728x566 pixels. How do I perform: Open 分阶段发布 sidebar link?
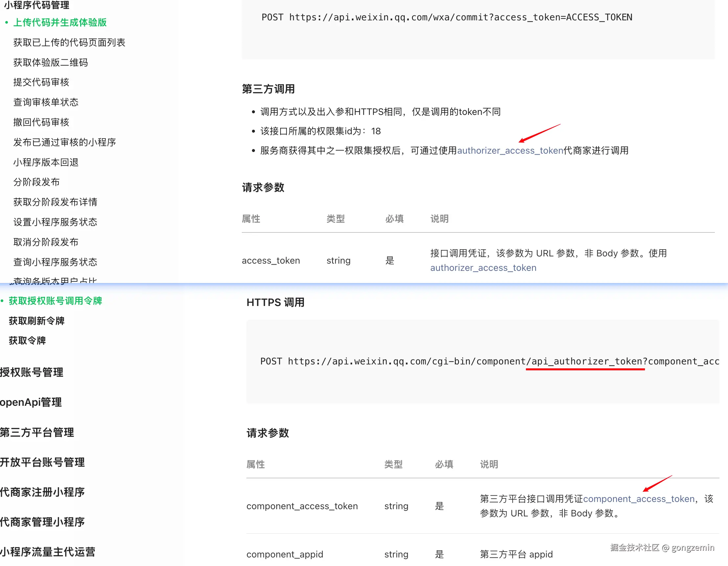point(36,182)
